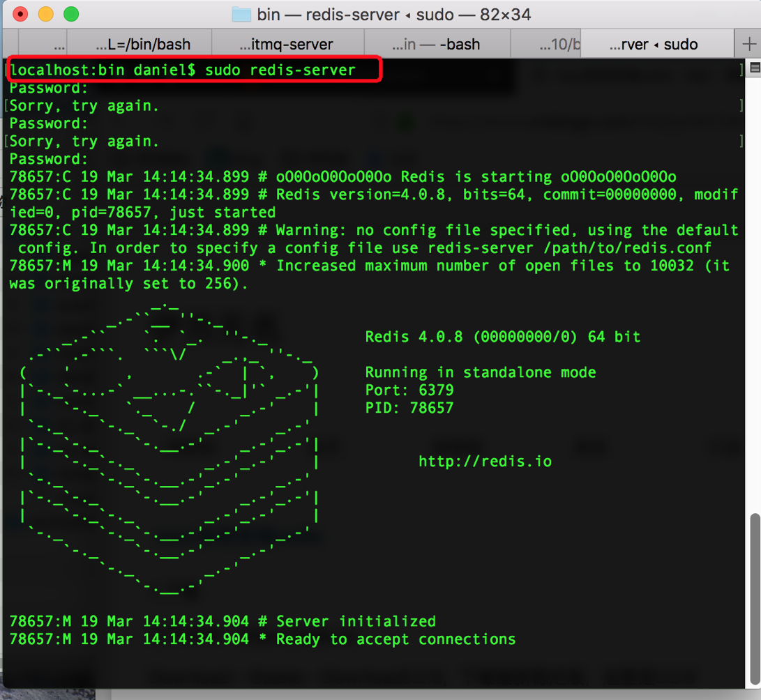The image size is (761, 700).
Task: Click 'PID: 78657' line
Action: 409,407
